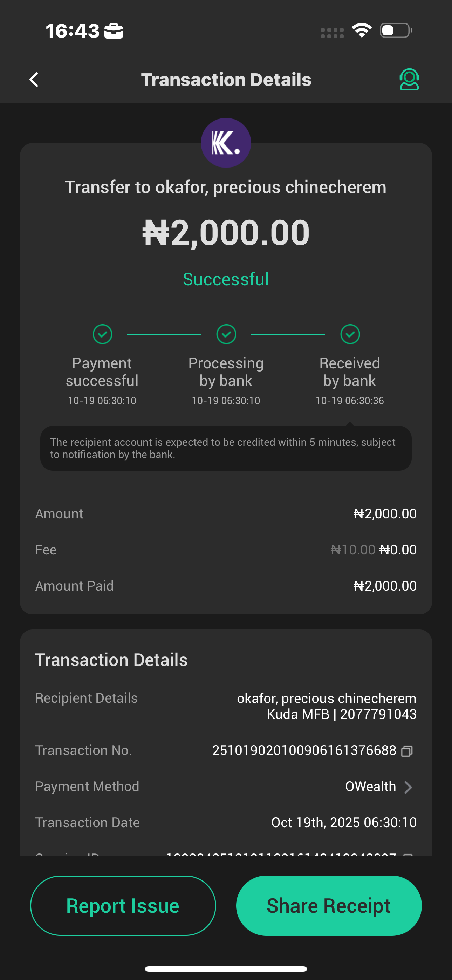Tap the Processing by bank checkmark
The width and height of the screenshot is (452, 980).
[x=226, y=334]
